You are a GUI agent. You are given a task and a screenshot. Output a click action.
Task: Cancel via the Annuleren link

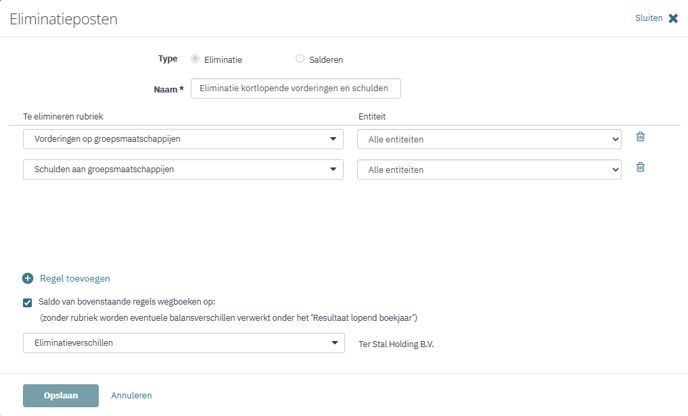132,395
